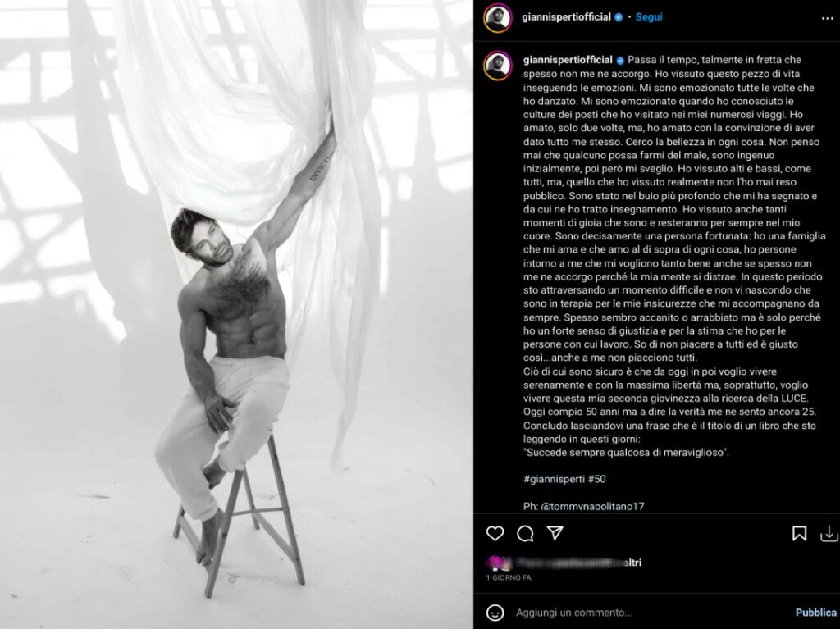
Task: Open emoji picker in comment box
Action: [x=495, y=613]
